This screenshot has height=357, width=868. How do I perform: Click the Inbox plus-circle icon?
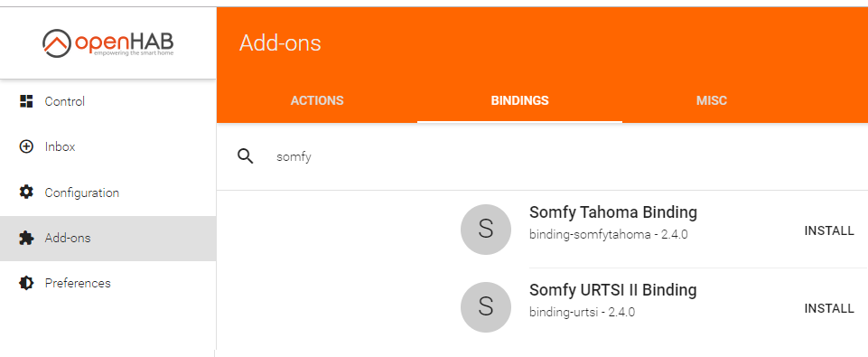26,147
